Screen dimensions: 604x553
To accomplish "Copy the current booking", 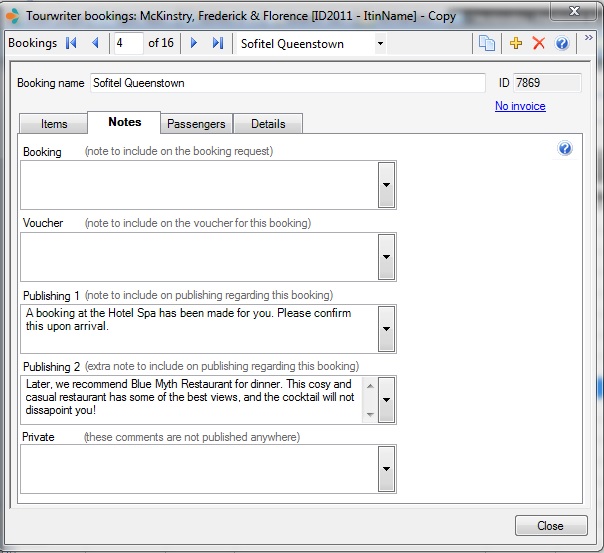I will point(487,44).
